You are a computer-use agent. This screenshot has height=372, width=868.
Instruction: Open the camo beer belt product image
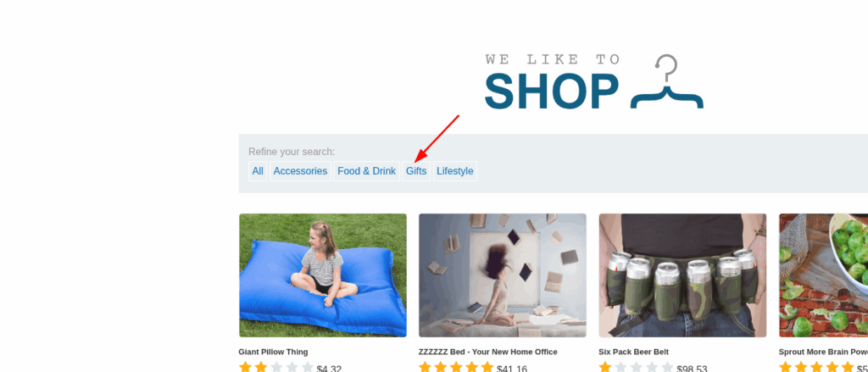pos(682,275)
